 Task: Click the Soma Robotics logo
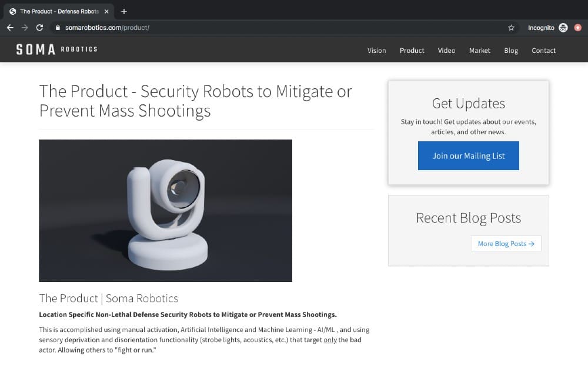pos(56,50)
